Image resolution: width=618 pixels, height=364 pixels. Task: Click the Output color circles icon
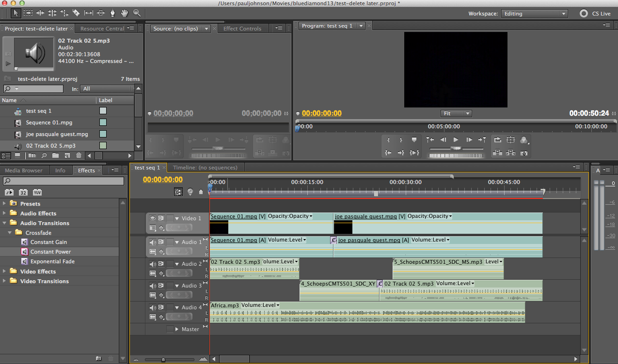click(x=524, y=140)
